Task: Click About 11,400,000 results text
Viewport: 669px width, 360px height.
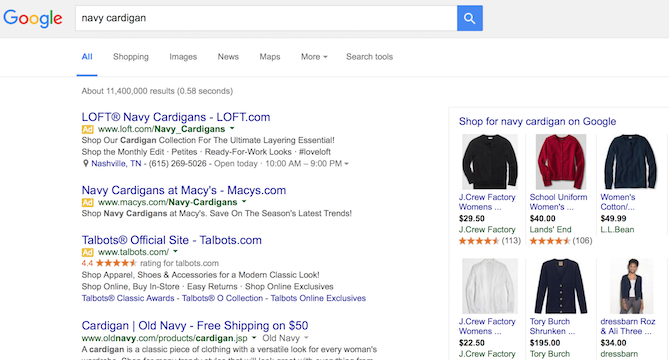Action: 157,91
